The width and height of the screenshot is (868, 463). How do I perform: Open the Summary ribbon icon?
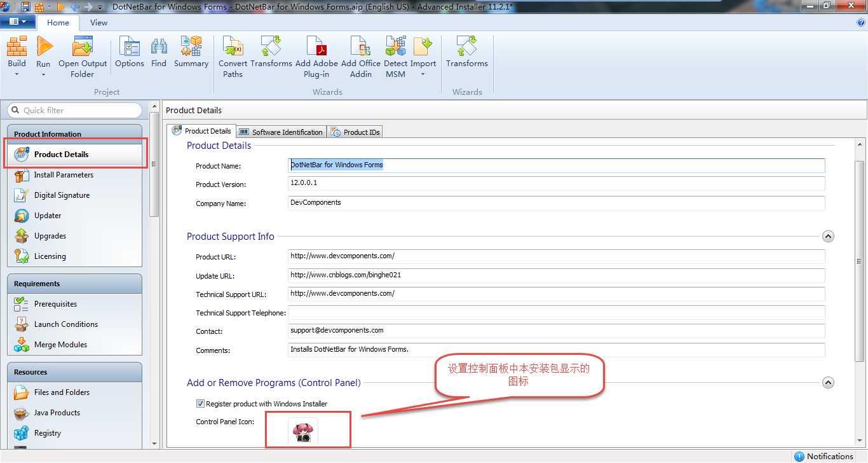click(191, 46)
